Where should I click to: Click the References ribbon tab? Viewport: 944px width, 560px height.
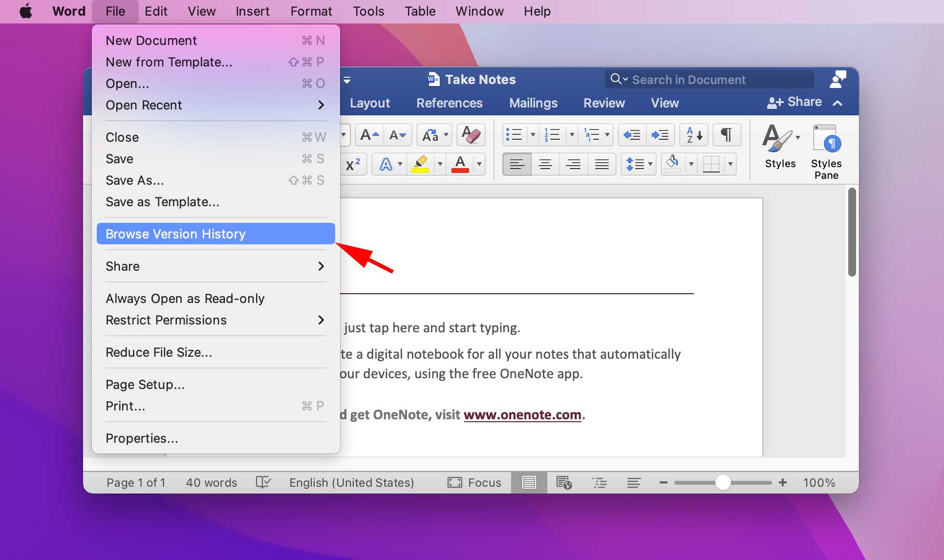pos(450,103)
